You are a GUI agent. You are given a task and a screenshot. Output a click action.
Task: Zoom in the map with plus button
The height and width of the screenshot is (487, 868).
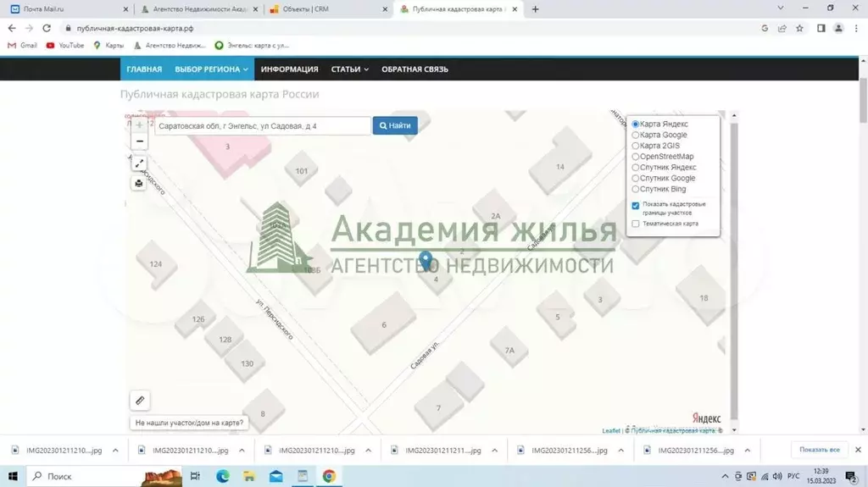140,125
